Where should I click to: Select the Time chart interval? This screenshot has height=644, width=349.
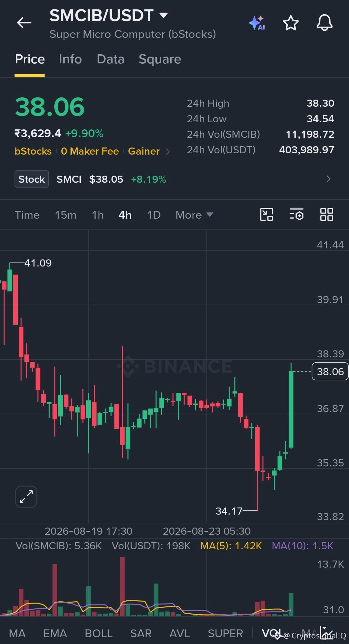pos(27,215)
